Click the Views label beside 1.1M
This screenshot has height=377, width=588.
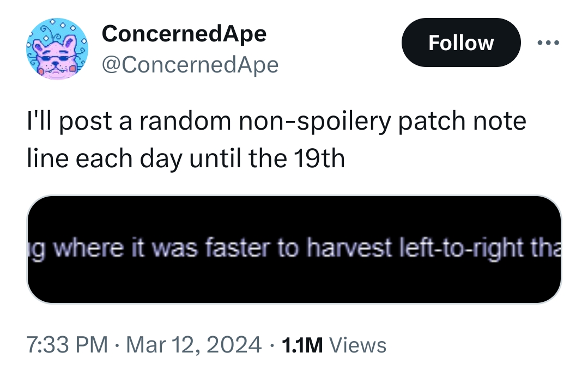(x=357, y=345)
